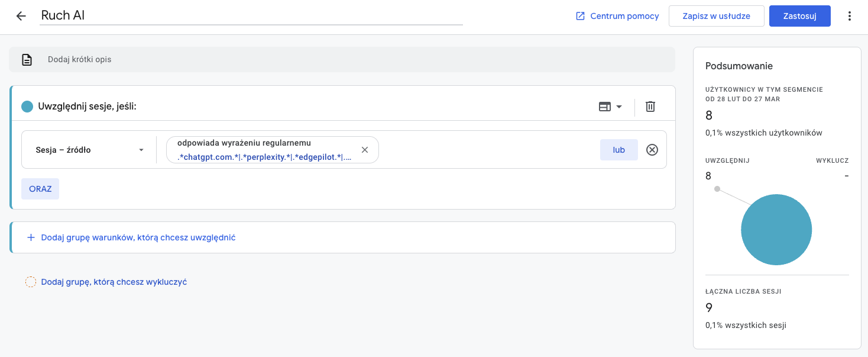
Task: Clear the regex condition using the X
Action: (x=364, y=150)
